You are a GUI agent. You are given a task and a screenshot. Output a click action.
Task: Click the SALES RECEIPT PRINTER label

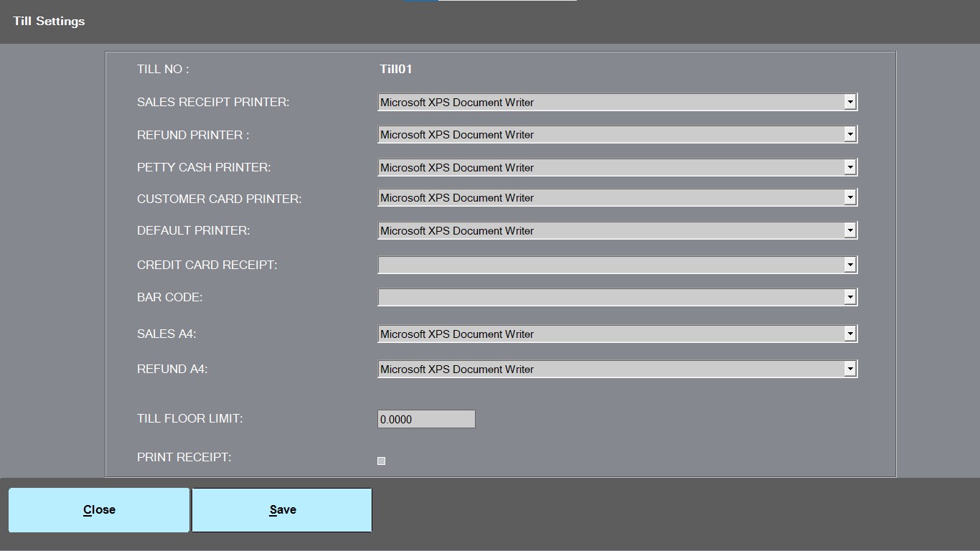click(x=213, y=102)
